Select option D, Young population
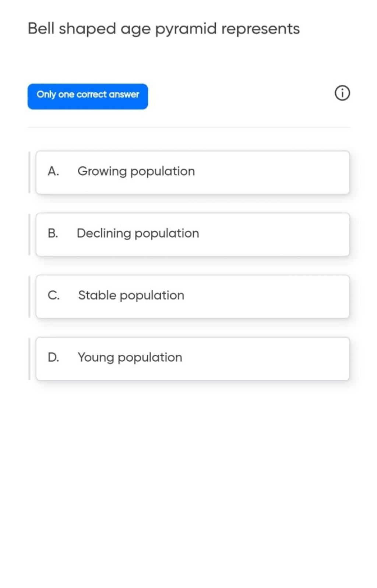This screenshot has width=377, height=588. [x=130, y=358]
